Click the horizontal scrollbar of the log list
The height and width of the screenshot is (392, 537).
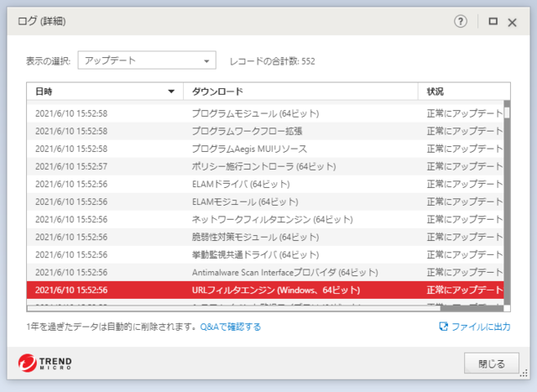[233, 308]
